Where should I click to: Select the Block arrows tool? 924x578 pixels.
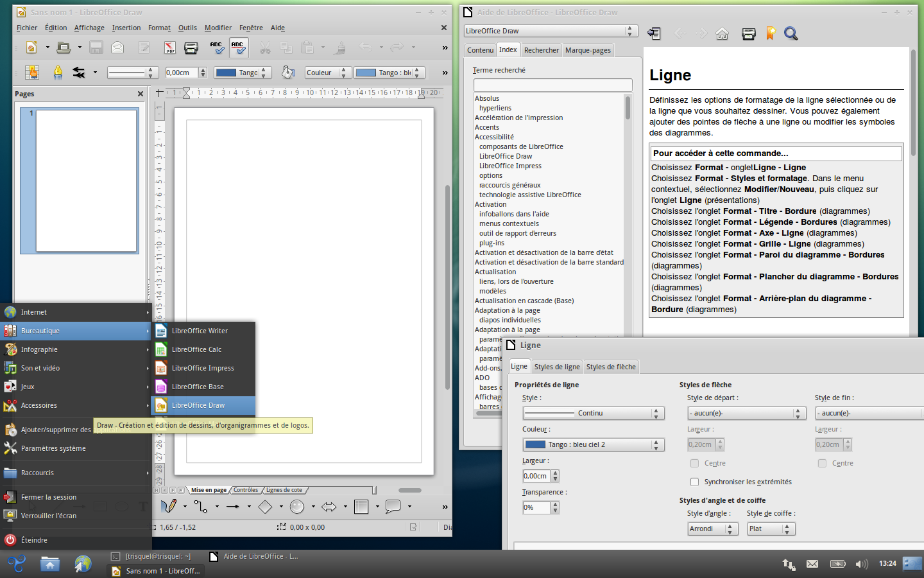click(x=329, y=506)
